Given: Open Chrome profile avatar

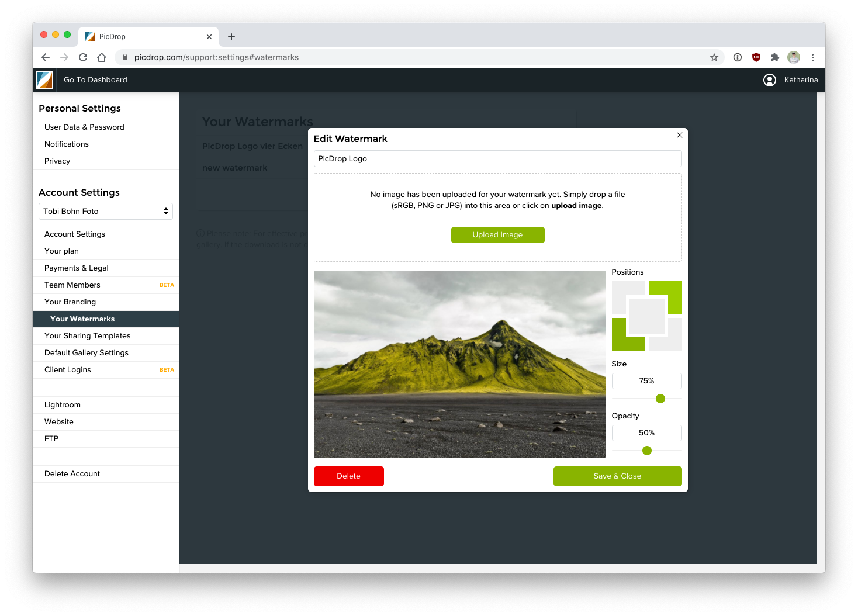Looking at the screenshot, I should (x=794, y=57).
